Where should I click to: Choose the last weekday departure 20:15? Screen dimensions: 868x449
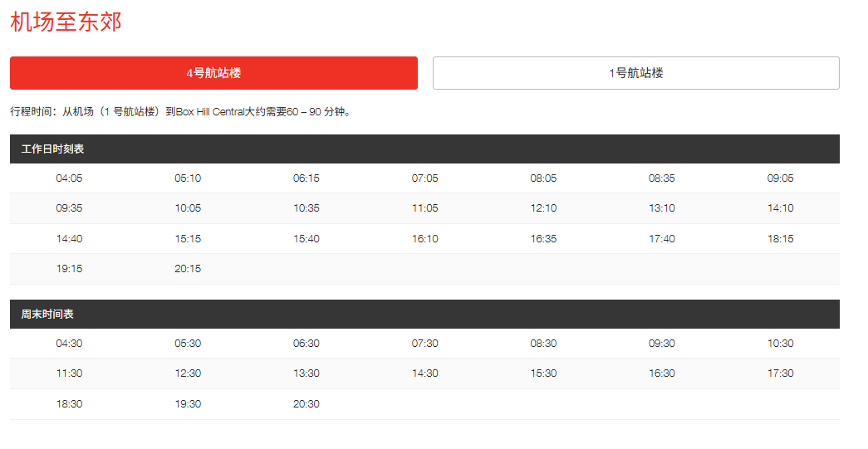pyautogui.click(x=188, y=269)
